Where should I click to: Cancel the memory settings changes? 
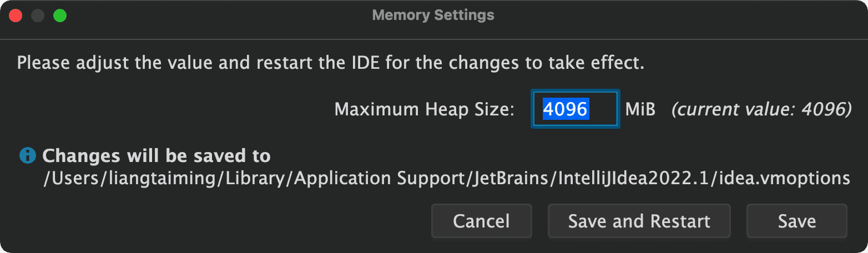pyautogui.click(x=482, y=221)
